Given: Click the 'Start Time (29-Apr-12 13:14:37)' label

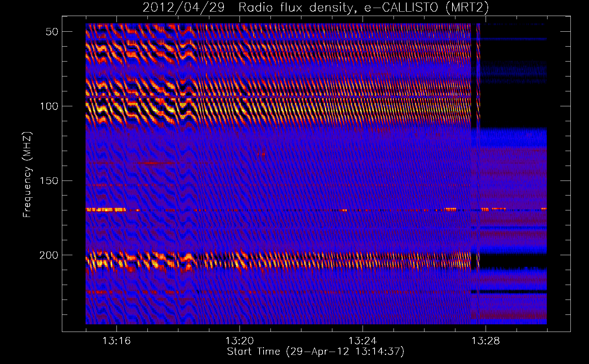Looking at the screenshot, I should pyautogui.click(x=316, y=352).
